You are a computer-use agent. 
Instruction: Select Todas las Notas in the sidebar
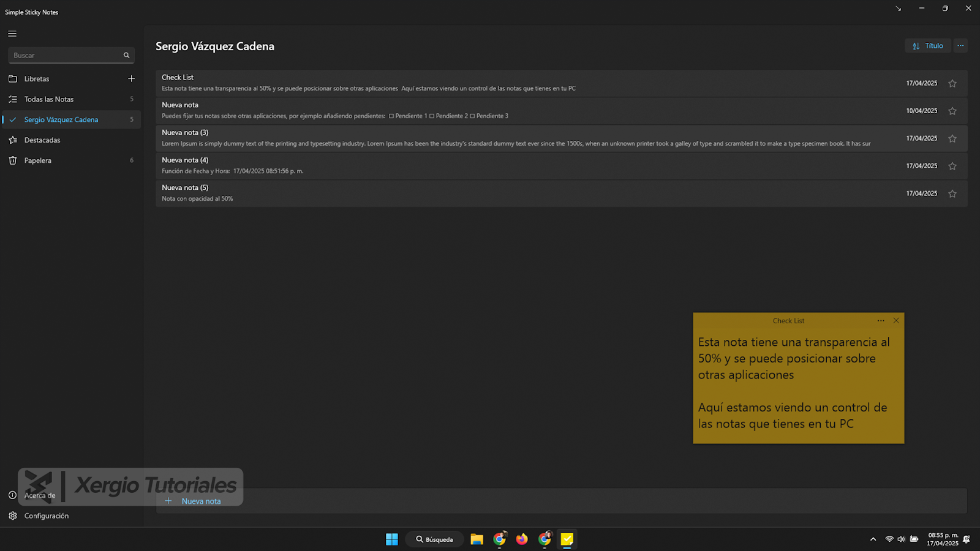point(49,99)
